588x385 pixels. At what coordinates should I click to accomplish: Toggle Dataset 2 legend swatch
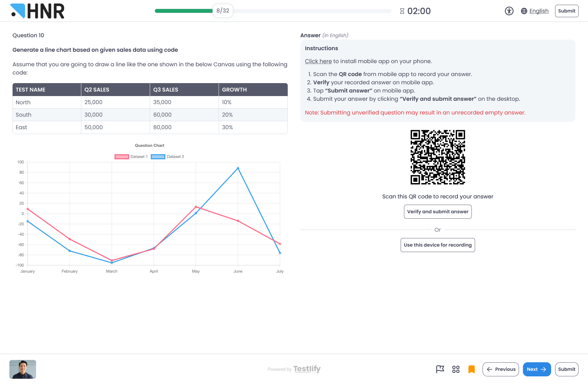pos(158,157)
